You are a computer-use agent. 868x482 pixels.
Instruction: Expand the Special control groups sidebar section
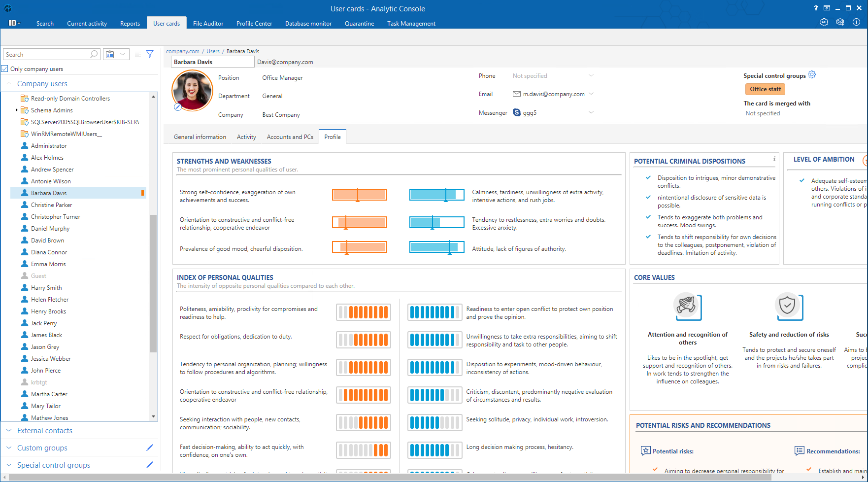point(9,465)
